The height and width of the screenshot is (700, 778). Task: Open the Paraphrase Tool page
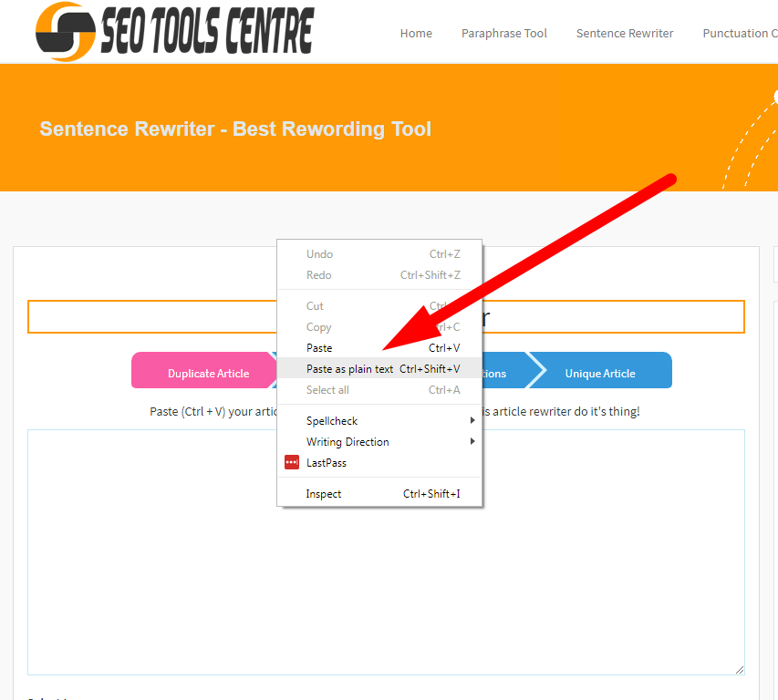click(503, 33)
